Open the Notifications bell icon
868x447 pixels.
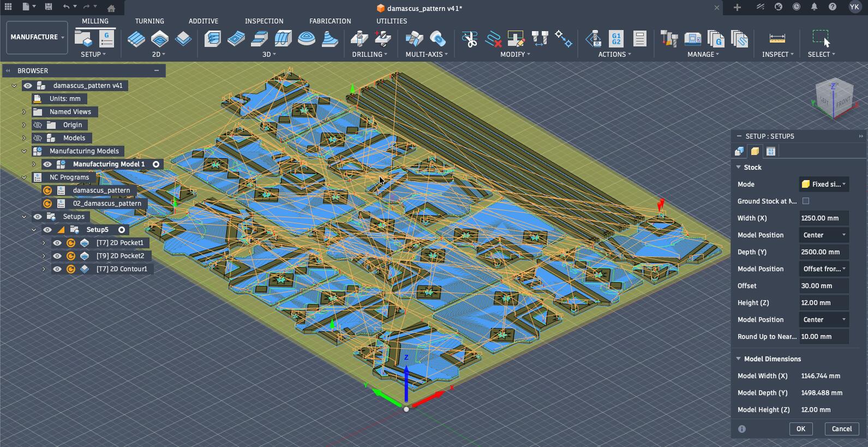point(814,7)
